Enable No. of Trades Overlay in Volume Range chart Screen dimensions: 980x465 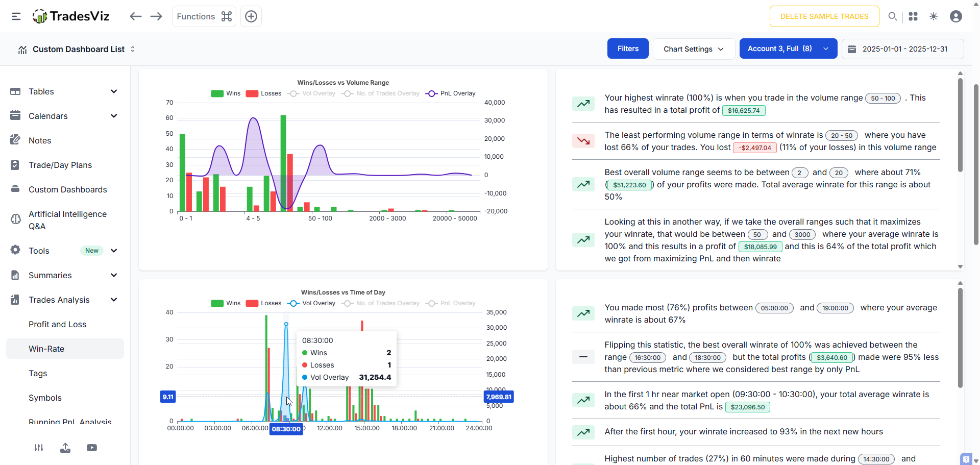(x=380, y=93)
